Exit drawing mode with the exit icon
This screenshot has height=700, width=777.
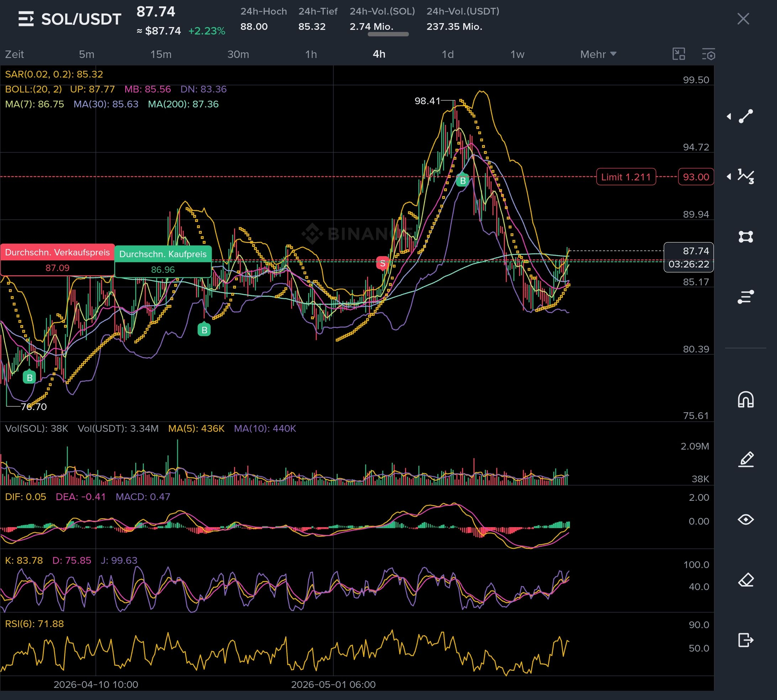coord(746,640)
